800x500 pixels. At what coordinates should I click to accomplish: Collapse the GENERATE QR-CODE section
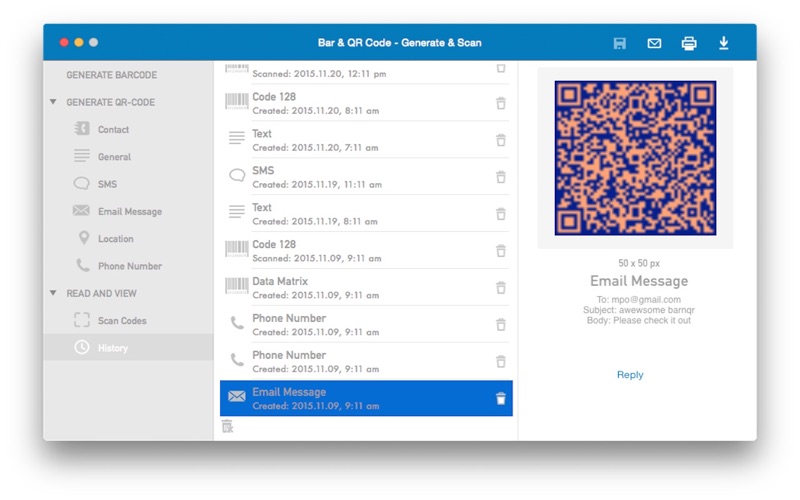(x=53, y=102)
